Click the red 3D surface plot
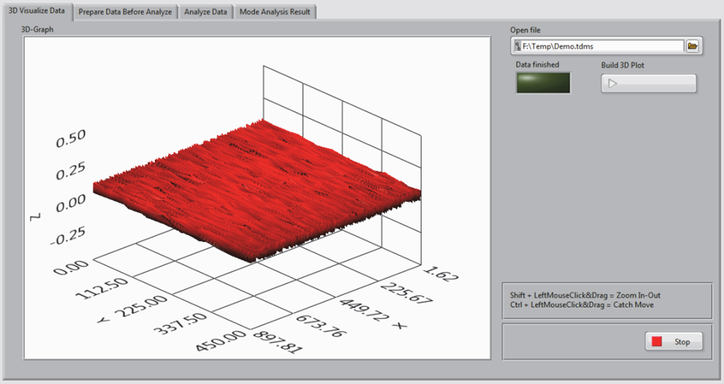 (x=257, y=192)
